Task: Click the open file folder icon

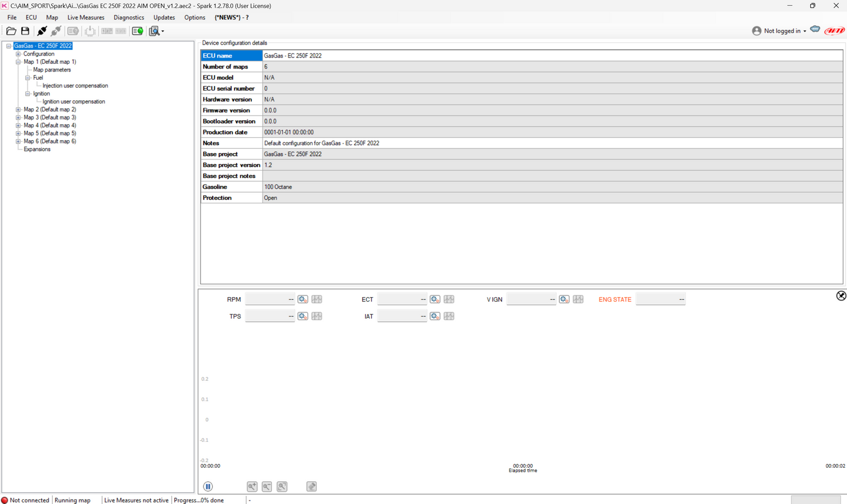Action: click(11, 31)
